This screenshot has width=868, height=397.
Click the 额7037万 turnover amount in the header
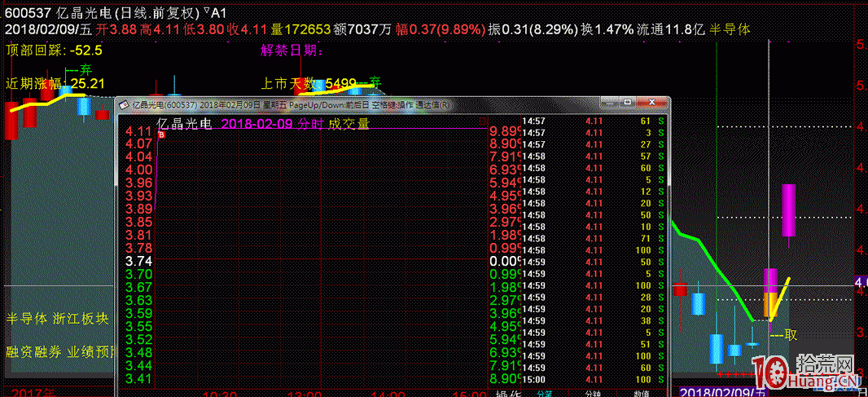point(364,30)
